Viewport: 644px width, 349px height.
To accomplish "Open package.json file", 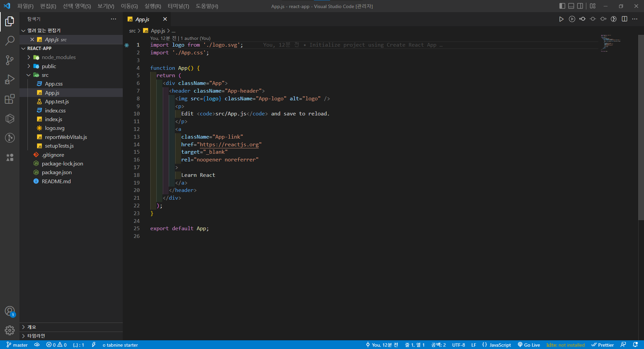I will coord(71,172).
